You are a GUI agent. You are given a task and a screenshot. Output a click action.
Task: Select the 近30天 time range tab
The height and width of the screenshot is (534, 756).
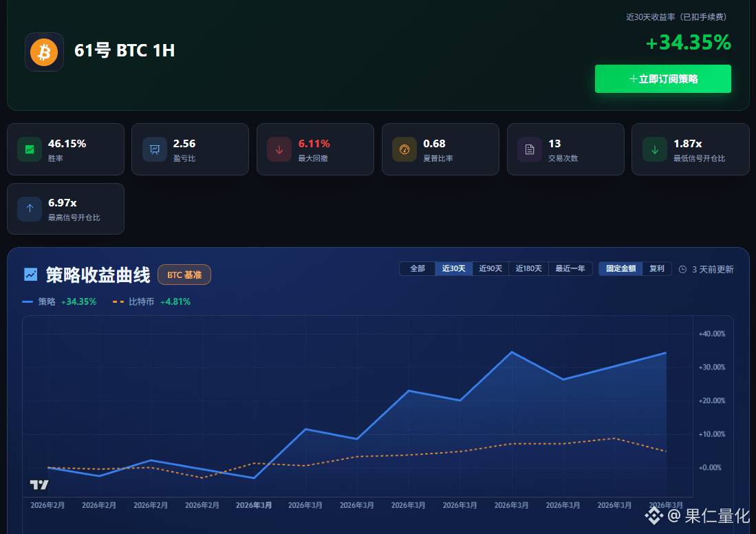point(454,268)
